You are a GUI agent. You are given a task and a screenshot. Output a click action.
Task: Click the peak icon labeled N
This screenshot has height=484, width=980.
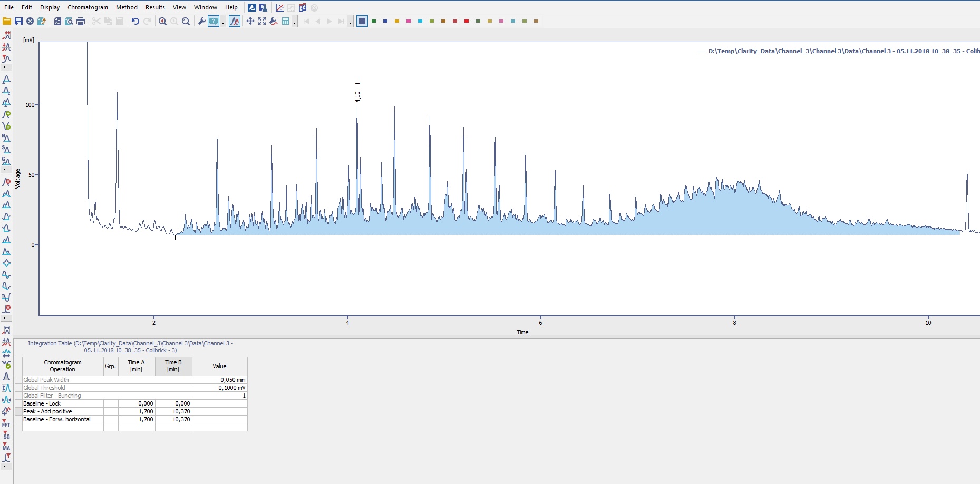6,137
